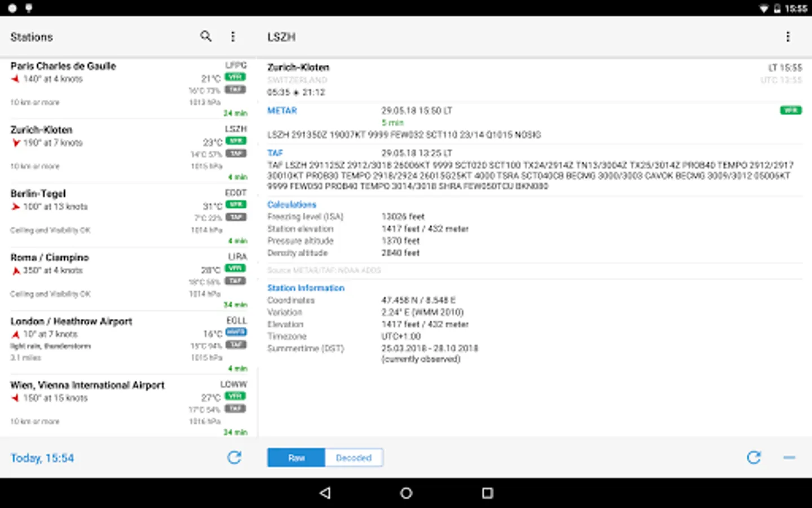Tap the 150° at 15 knots wind reading

click(x=55, y=398)
